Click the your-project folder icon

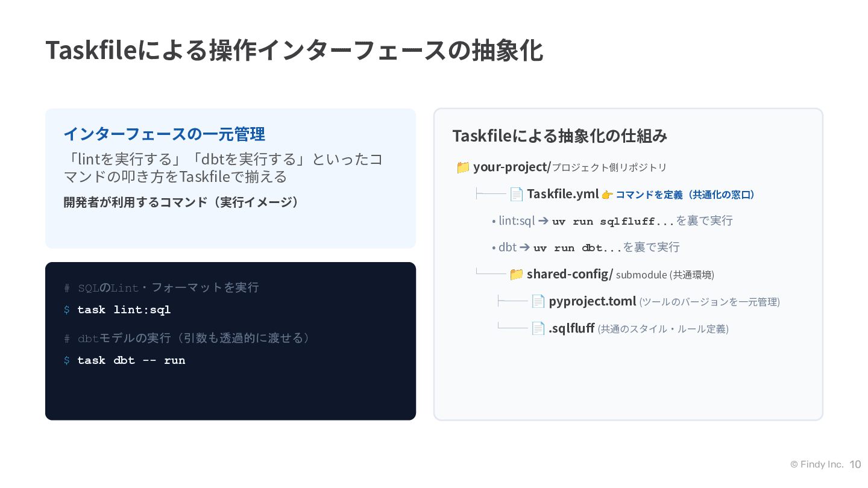pyautogui.click(x=463, y=167)
